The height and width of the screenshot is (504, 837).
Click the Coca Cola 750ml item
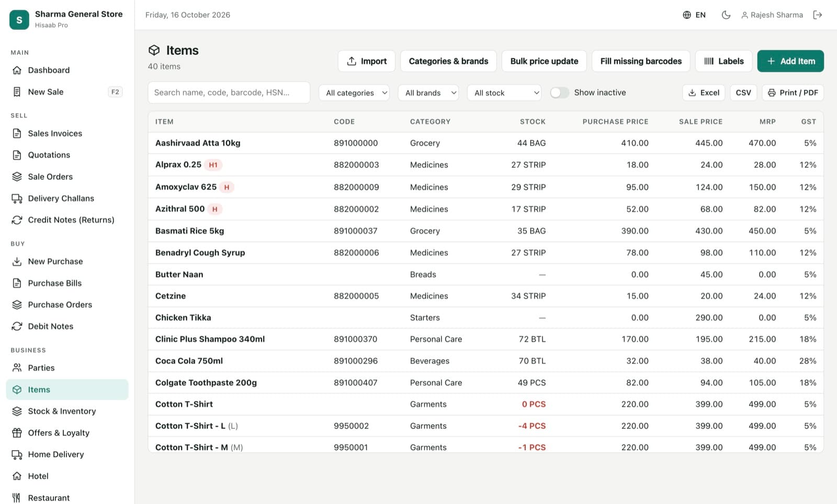pos(189,361)
